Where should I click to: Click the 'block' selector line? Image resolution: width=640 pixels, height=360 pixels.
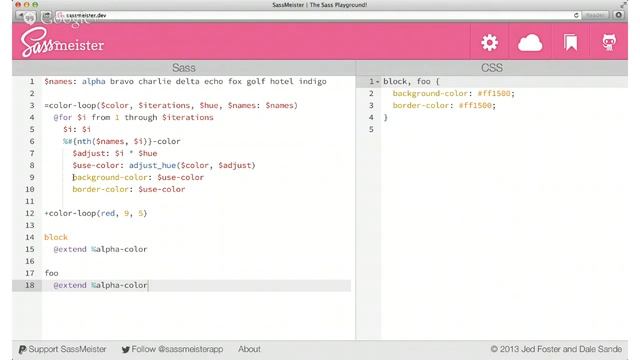point(56,237)
